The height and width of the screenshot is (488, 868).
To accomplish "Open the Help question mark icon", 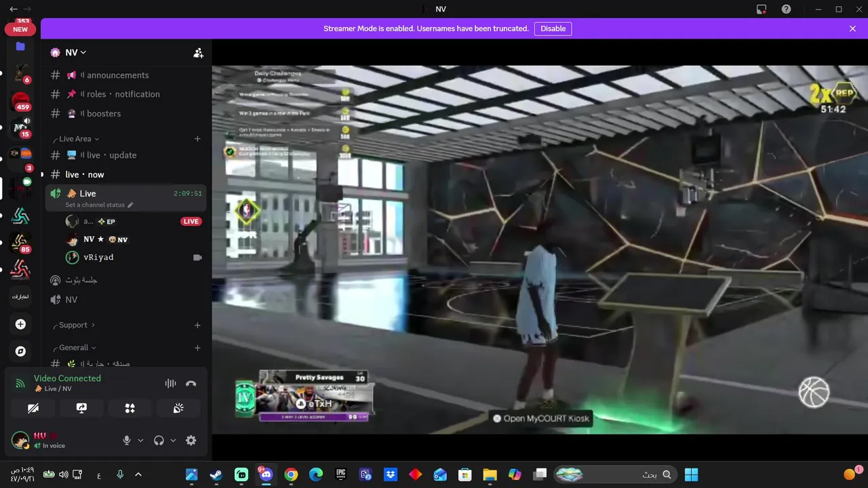I will coord(786,9).
